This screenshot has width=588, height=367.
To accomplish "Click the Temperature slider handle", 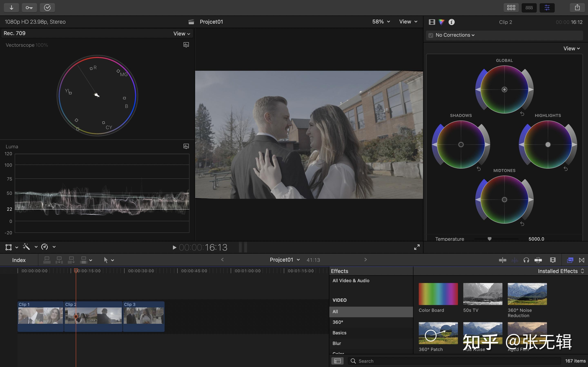I will click(490, 239).
